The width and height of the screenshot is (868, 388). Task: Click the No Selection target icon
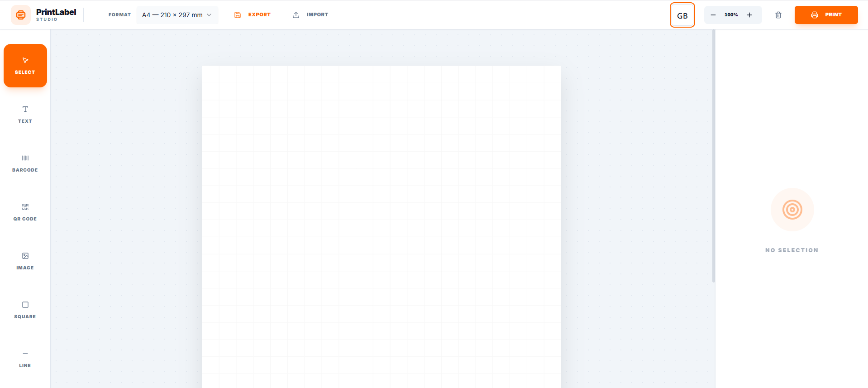792,210
